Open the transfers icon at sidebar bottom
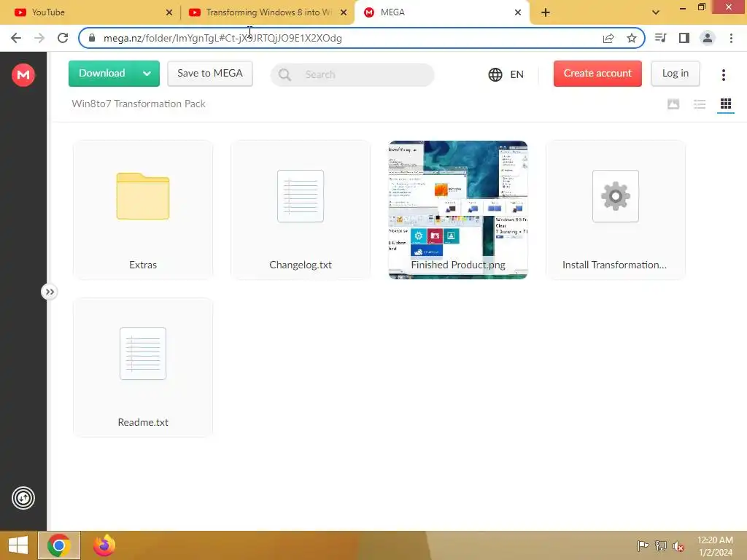The height and width of the screenshot is (560, 747). pos(23,498)
